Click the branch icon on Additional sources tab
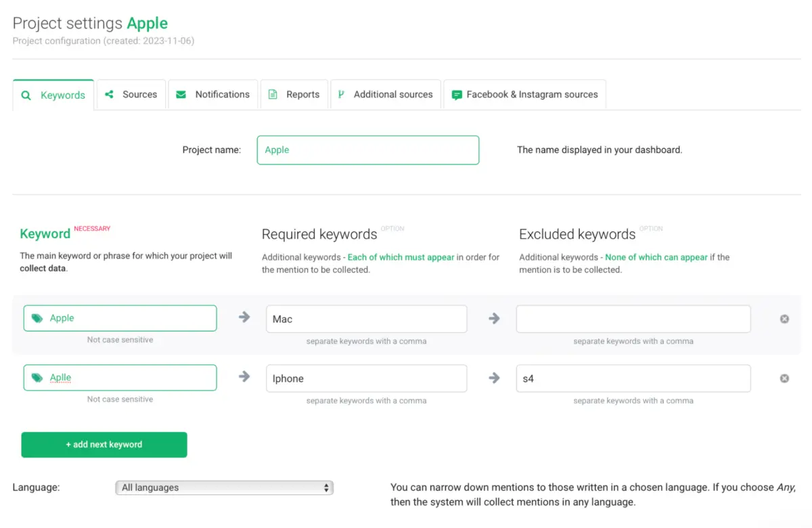 341,95
